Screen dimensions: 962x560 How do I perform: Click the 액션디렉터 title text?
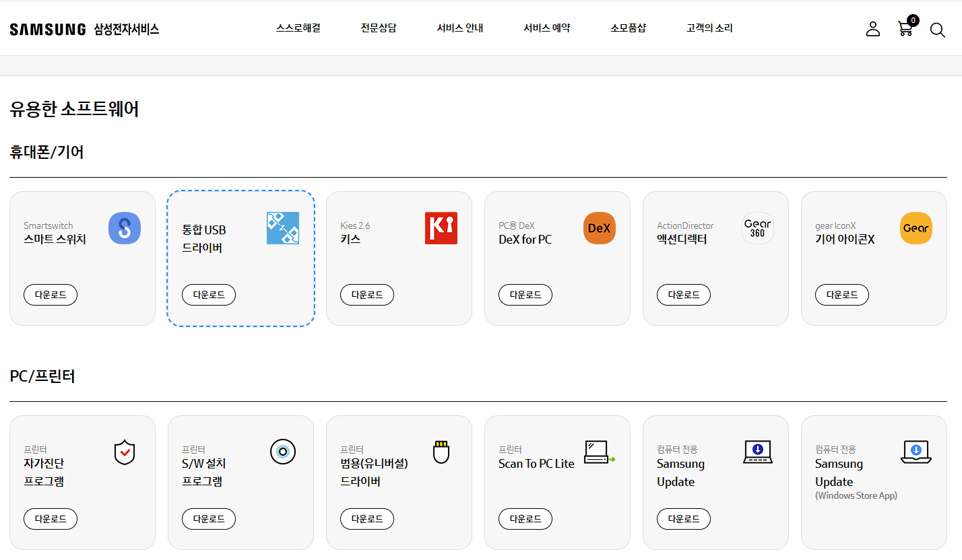[x=682, y=239]
